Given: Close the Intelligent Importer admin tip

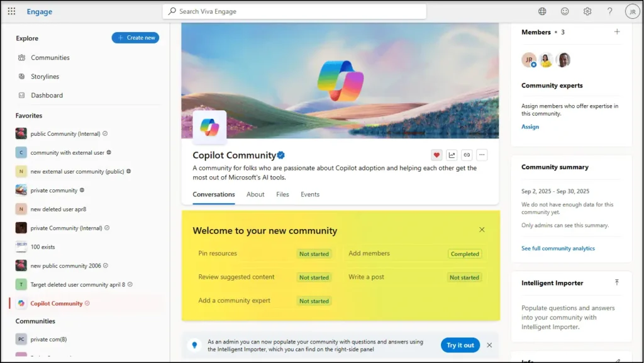Looking at the screenshot, I should 489,345.
